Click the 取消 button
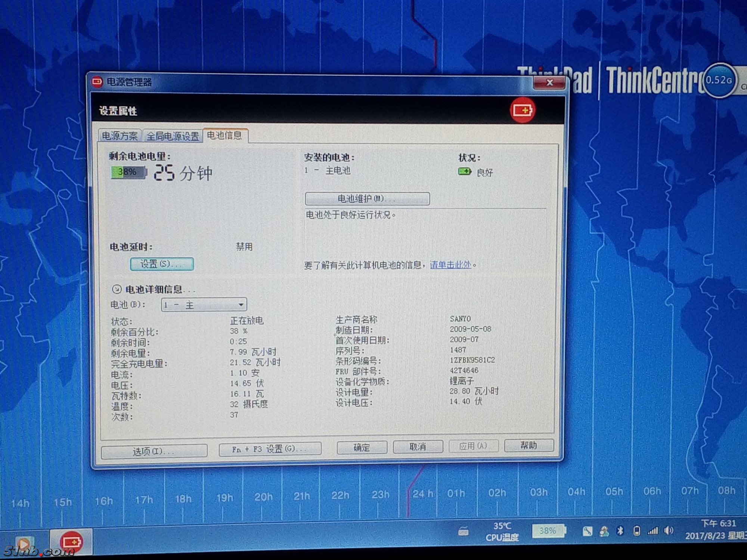The width and height of the screenshot is (747, 560). 418,447
